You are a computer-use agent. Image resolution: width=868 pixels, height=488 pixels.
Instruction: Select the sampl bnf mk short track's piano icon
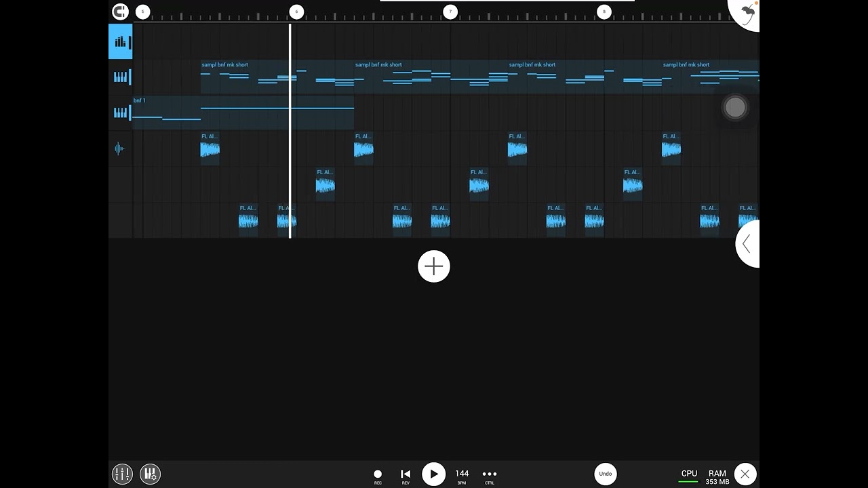[x=121, y=77]
